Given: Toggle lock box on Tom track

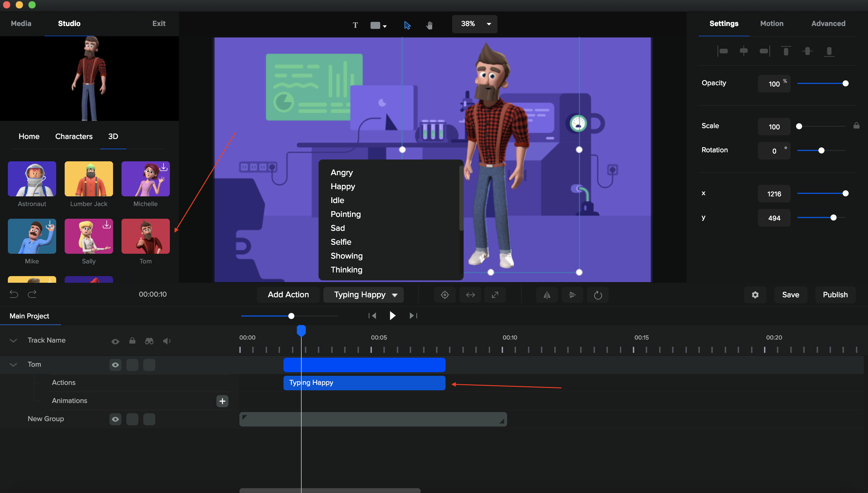Looking at the screenshot, I should point(132,365).
